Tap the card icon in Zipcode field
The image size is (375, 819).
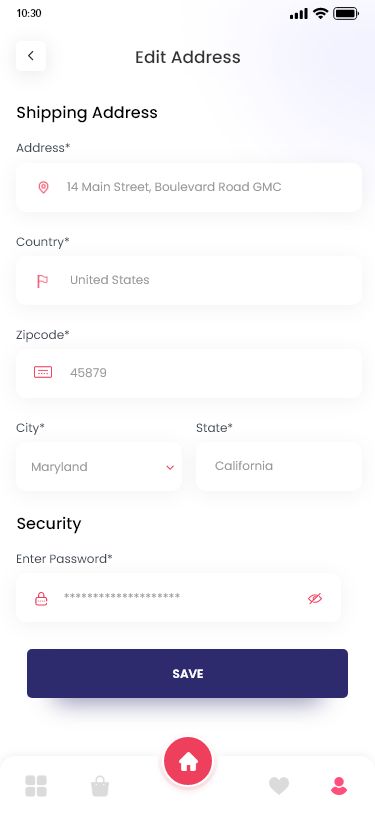pos(43,372)
